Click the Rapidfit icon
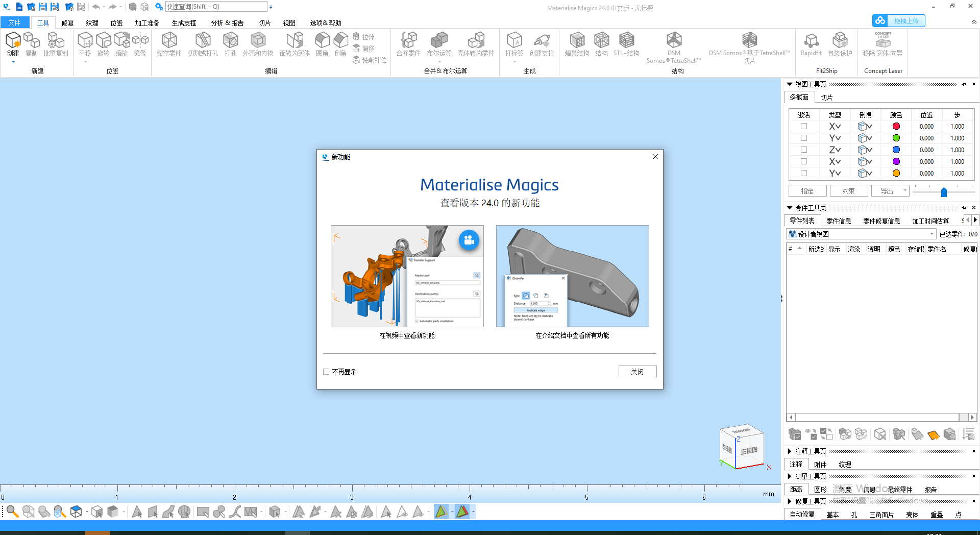Screen dimensions: 980x535 (x=811, y=40)
